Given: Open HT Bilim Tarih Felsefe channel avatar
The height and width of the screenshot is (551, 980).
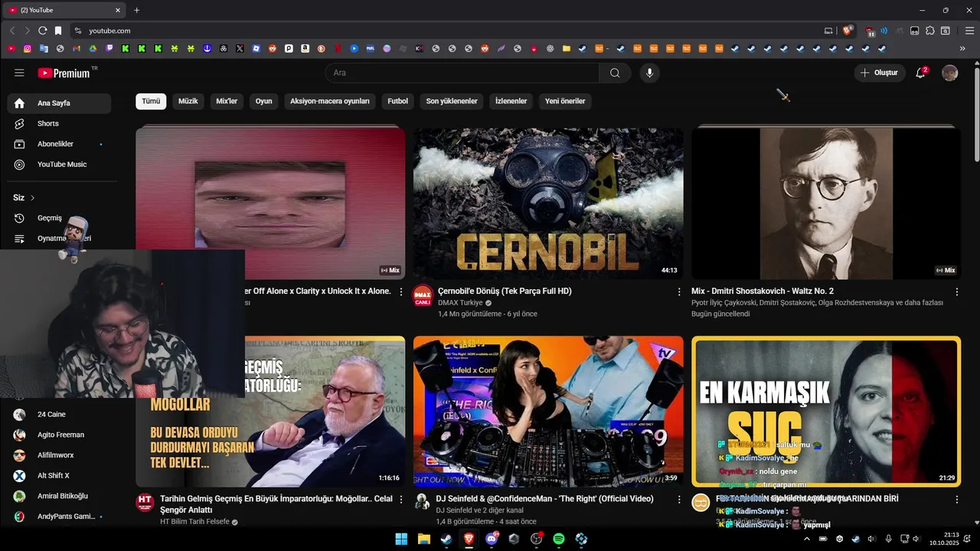Looking at the screenshot, I should (x=145, y=503).
